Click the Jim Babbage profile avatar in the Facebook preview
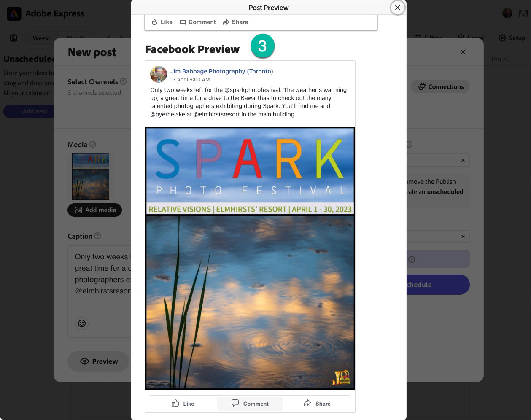The image size is (531, 420). click(159, 75)
